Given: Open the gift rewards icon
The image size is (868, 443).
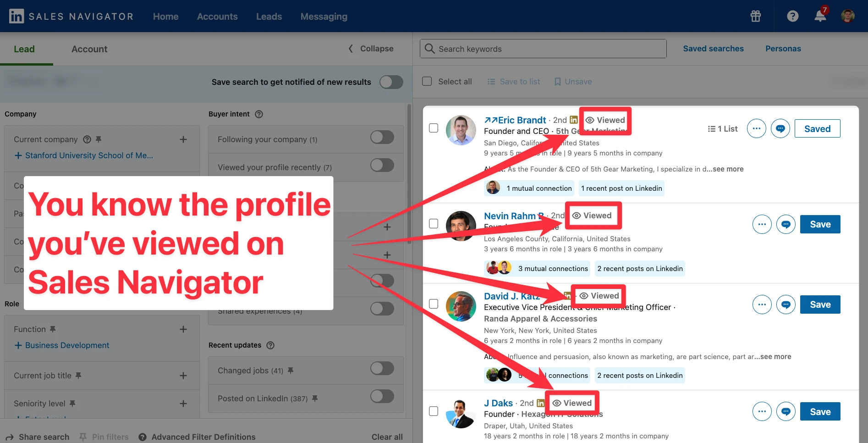Looking at the screenshot, I should click(756, 16).
